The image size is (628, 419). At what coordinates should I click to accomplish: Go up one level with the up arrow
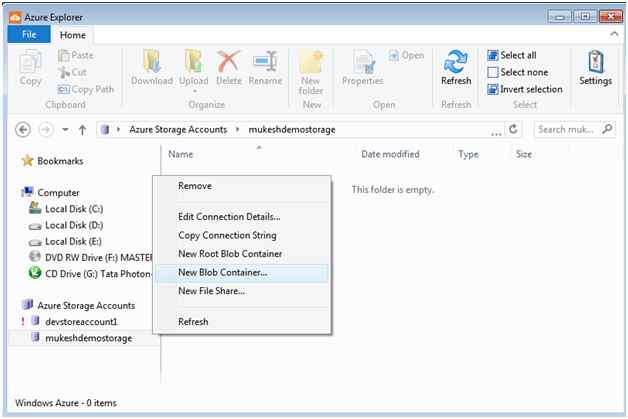pyautogui.click(x=83, y=130)
